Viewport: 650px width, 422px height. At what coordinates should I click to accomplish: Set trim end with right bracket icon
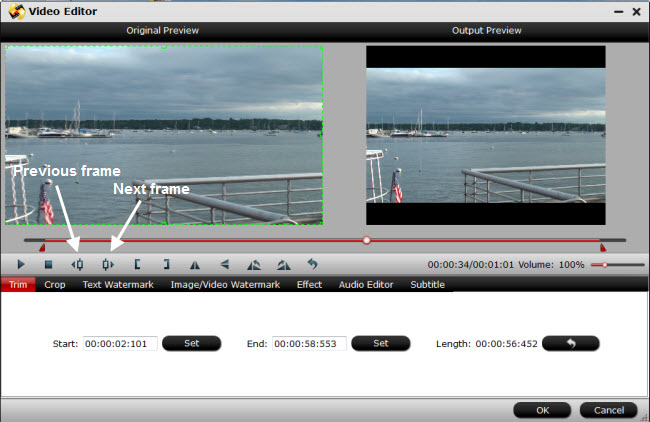[166, 264]
